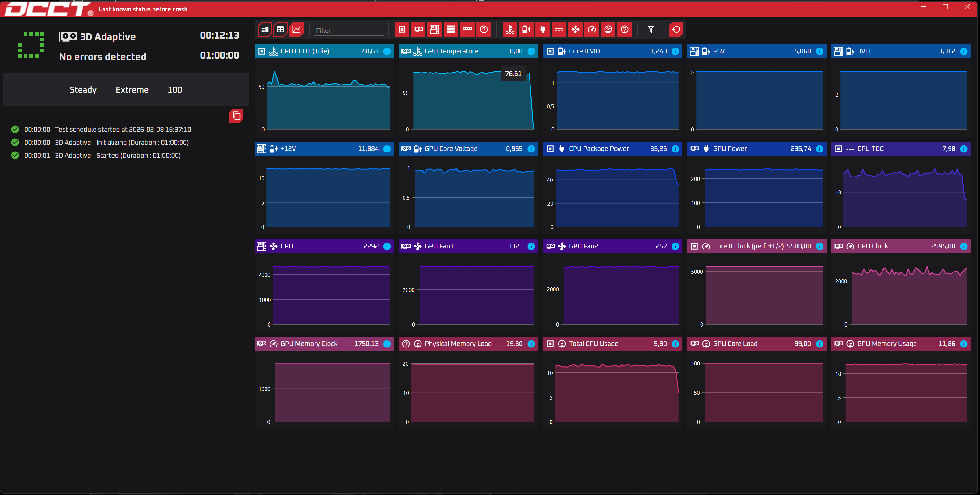Open info for CPU CCD1 (Tdie) sensor
980x495 pixels.
(387, 51)
